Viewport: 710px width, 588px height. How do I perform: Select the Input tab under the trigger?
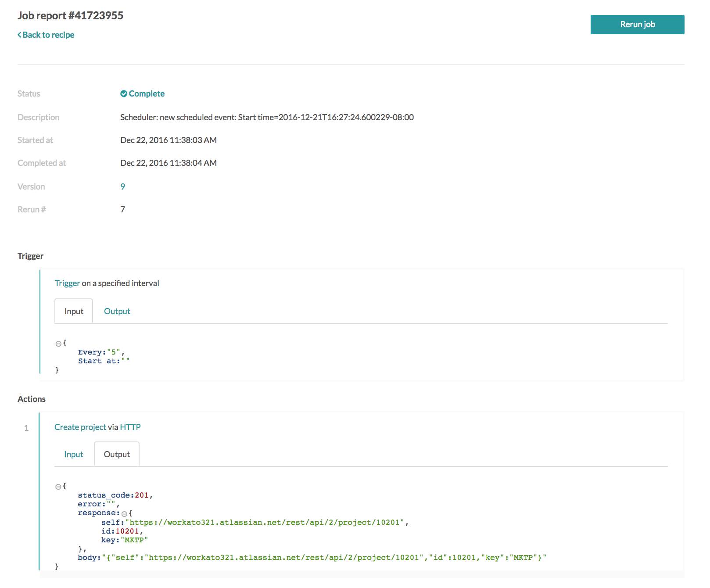pos(73,311)
